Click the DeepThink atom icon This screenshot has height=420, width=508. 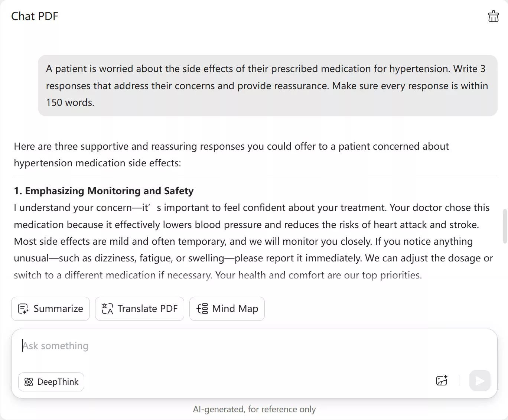(29, 382)
